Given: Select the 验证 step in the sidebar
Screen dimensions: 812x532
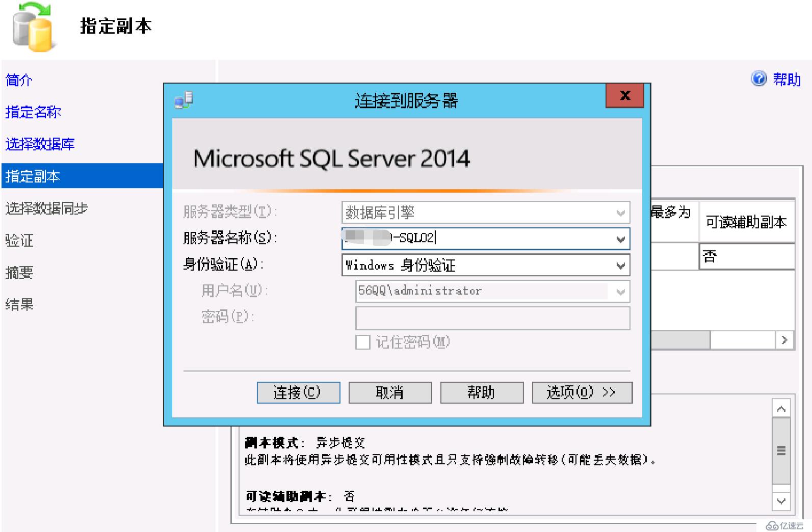Looking at the screenshot, I should click(19, 240).
